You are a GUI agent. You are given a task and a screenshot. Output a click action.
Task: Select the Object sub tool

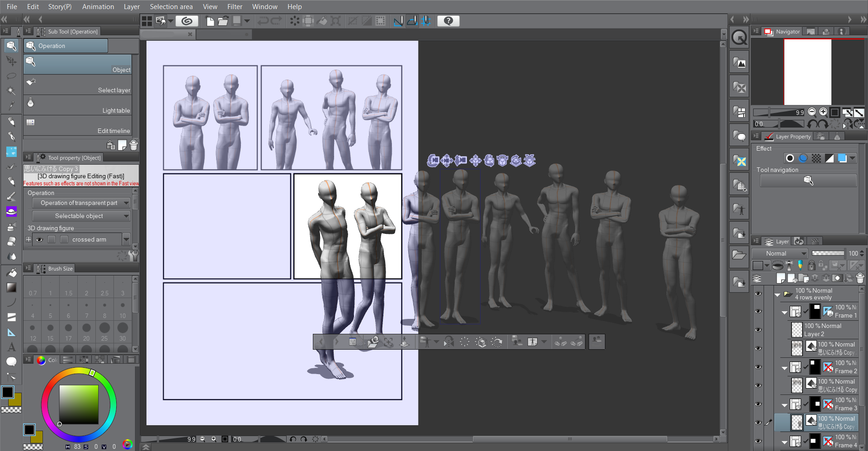tap(77, 64)
